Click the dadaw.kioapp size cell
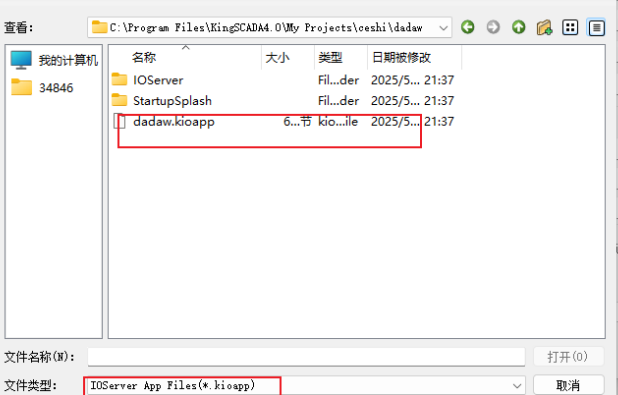618x395 pixels. coord(297,121)
